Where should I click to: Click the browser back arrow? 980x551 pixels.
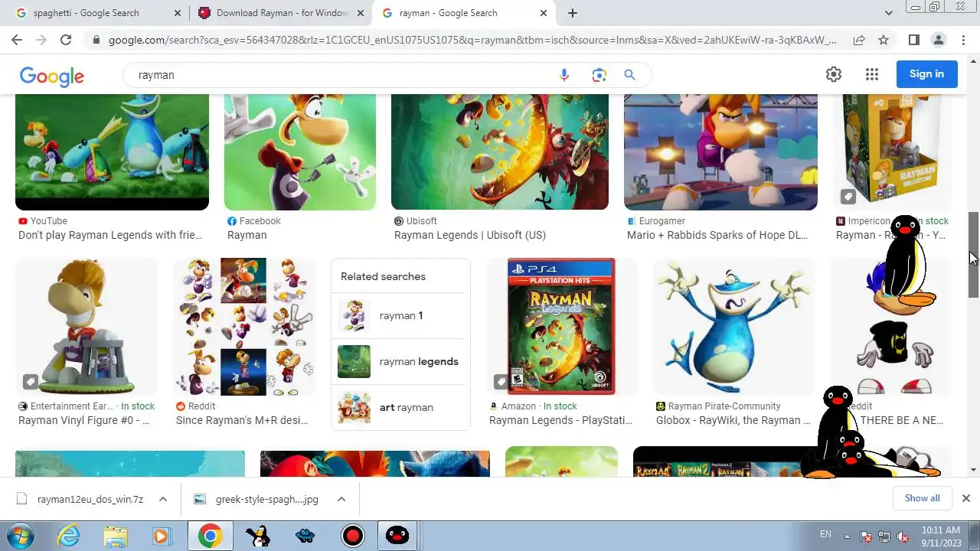pos(17,40)
